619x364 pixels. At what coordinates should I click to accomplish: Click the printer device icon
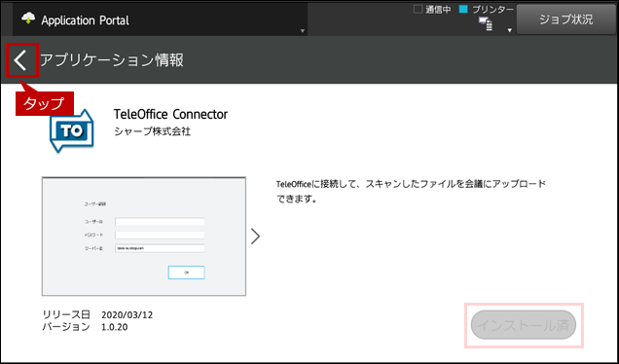click(x=486, y=24)
